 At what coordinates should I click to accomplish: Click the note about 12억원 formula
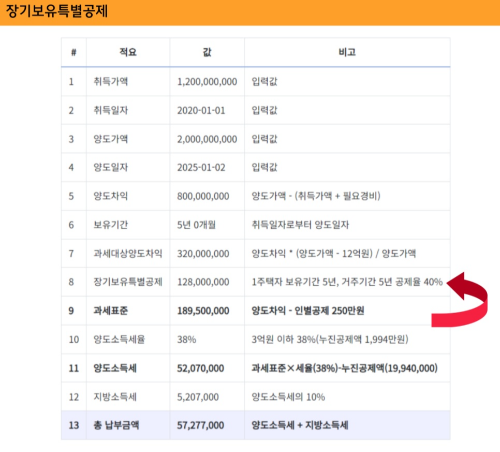(334, 253)
